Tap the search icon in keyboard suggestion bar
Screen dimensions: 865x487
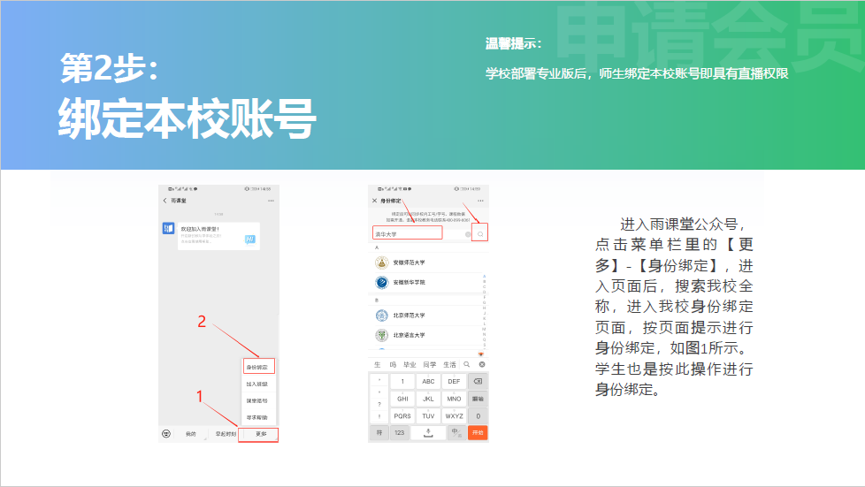(467, 364)
